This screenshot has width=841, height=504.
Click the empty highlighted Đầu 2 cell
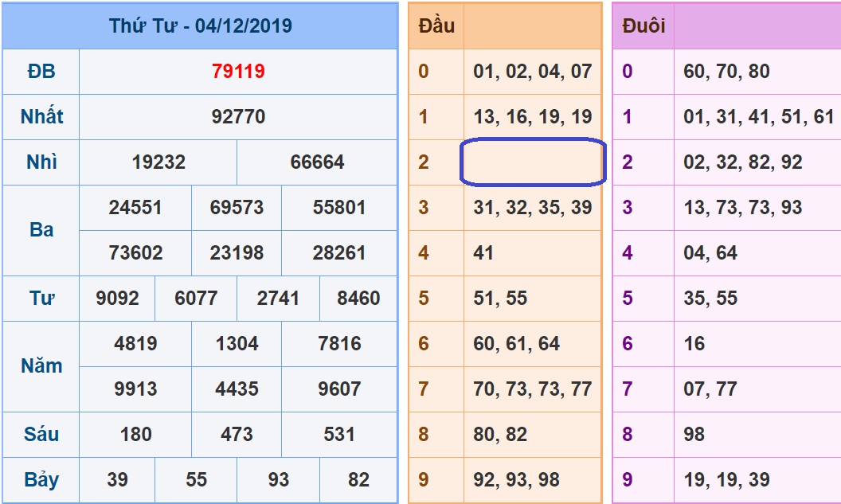coord(533,162)
